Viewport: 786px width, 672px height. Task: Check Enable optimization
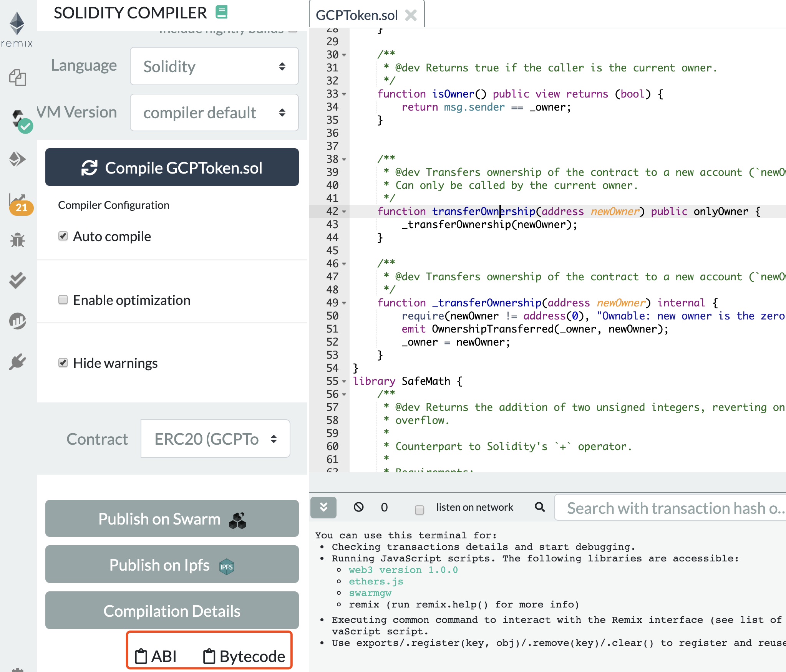tap(63, 300)
